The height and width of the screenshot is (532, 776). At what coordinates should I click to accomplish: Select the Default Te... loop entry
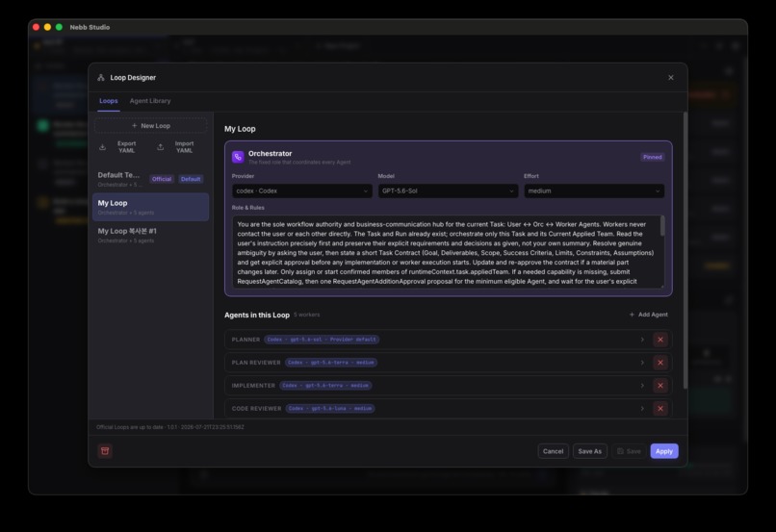tap(151, 179)
